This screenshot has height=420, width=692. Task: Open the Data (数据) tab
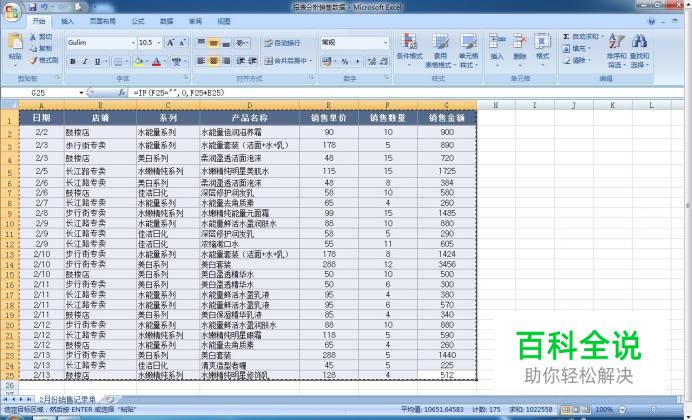(166, 21)
